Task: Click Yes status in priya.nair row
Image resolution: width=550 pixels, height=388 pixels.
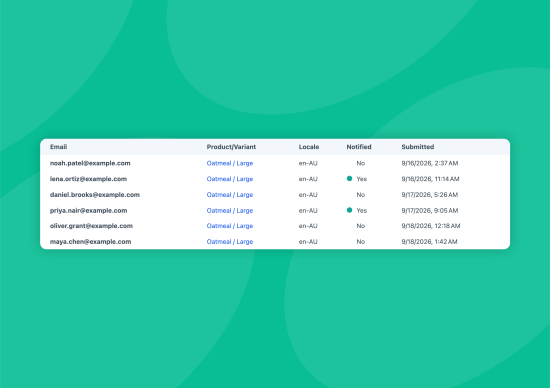Action: (x=362, y=210)
